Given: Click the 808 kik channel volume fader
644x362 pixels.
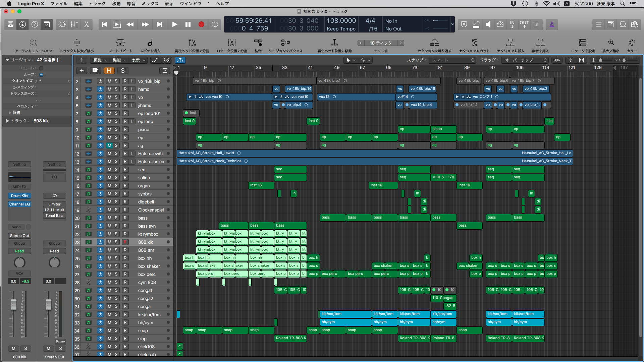Looking at the screenshot, I should pos(14,304).
